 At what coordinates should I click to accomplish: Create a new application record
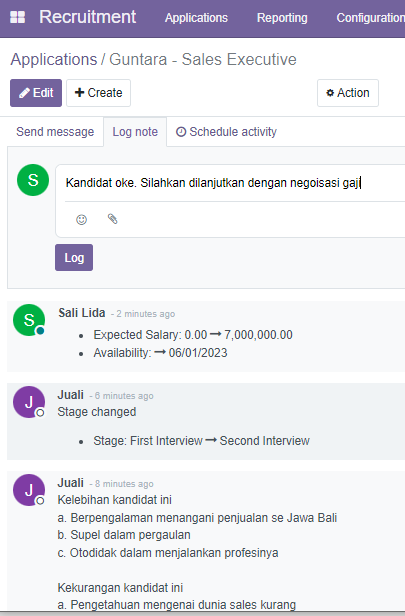point(98,93)
